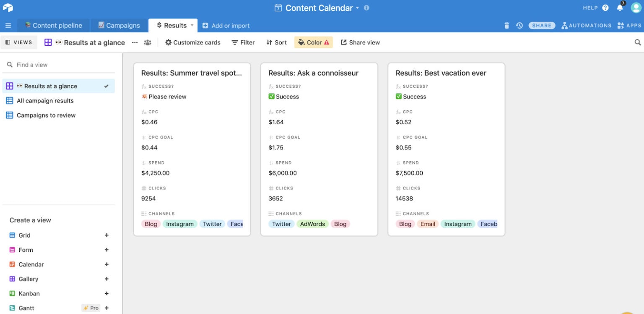The width and height of the screenshot is (644, 314).
Task: Open base trash via trash icon
Action: 506,25
